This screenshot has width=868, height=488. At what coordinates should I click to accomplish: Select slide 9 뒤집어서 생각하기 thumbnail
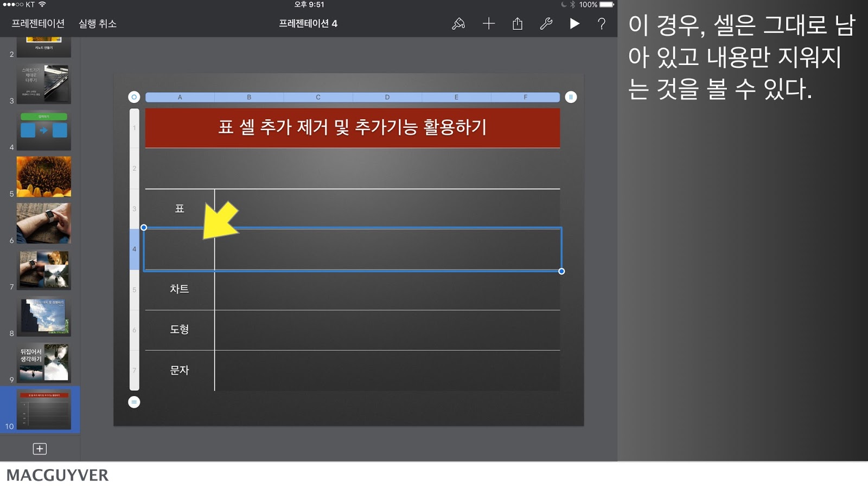(x=44, y=363)
